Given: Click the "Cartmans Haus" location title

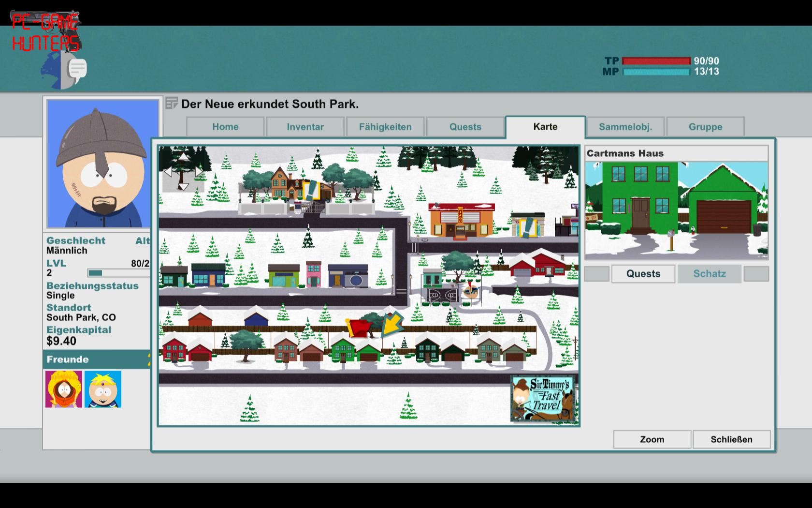Looking at the screenshot, I should tap(625, 153).
